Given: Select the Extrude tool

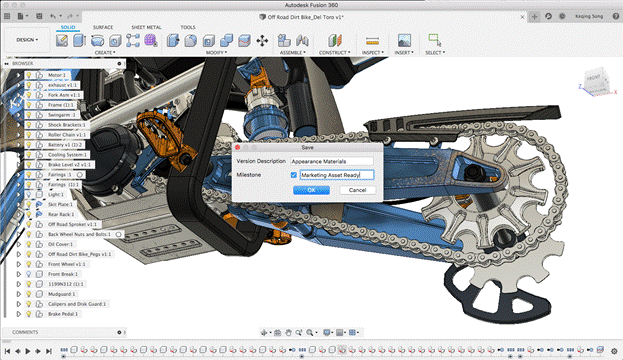Looking at the screenshot, I should coord(79,41).
